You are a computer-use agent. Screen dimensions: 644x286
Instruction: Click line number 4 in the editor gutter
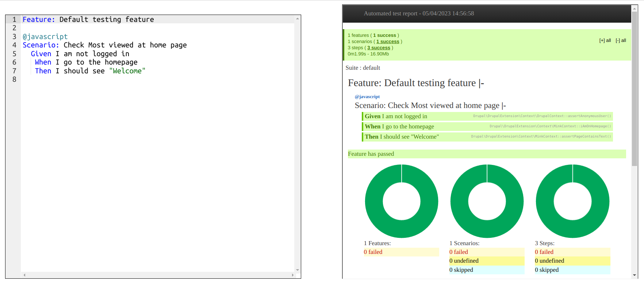14,45
